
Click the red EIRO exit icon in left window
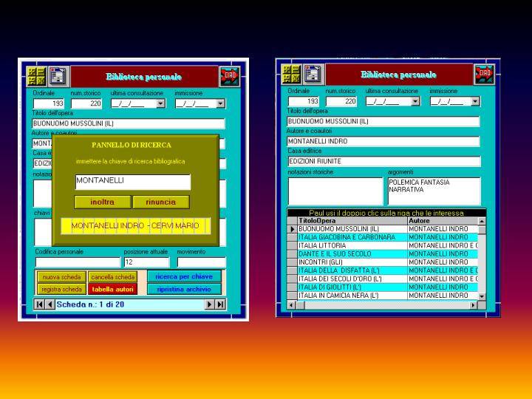pyautogui.click(x=230, y=77)
